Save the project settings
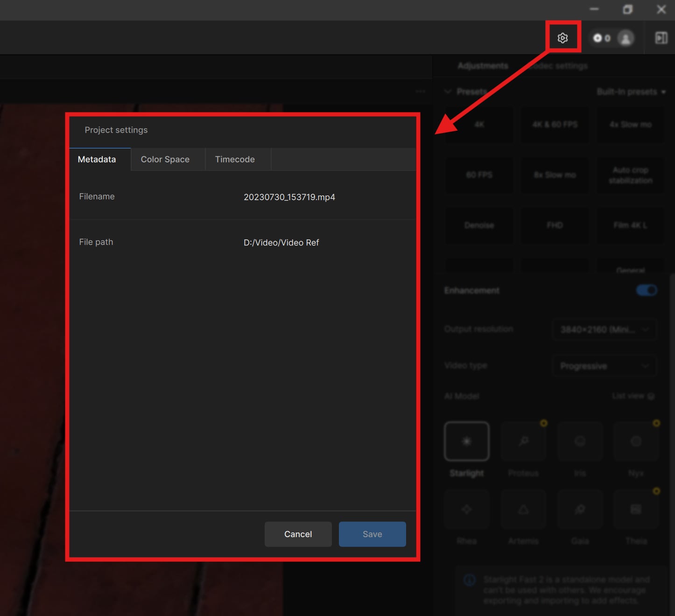The image size is (675, 616). 372,534
